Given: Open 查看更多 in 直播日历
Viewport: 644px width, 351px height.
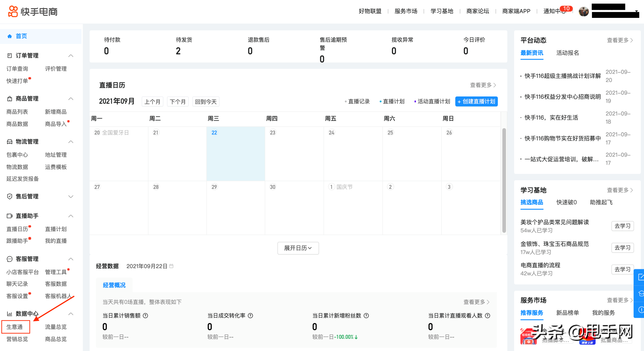Looking at the screenshot, I should (x=483, y=85).
